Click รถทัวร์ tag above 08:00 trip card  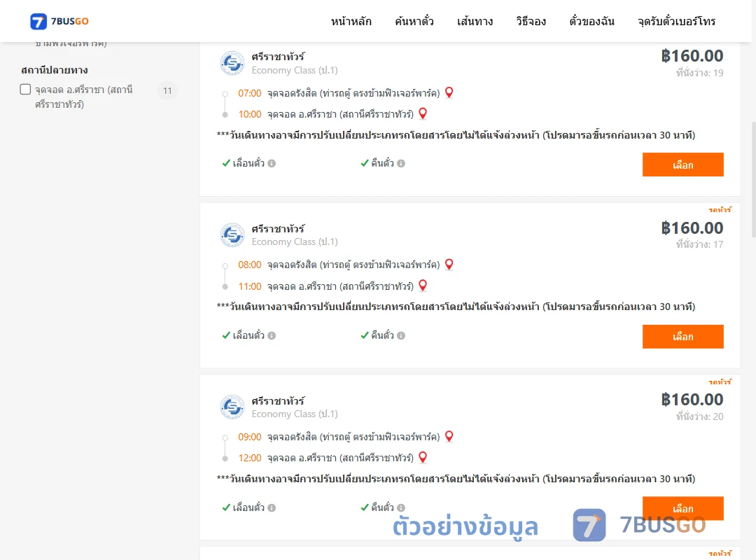[720, 210]
